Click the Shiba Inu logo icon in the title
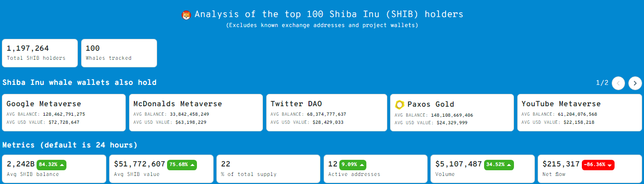 (186, 15)
